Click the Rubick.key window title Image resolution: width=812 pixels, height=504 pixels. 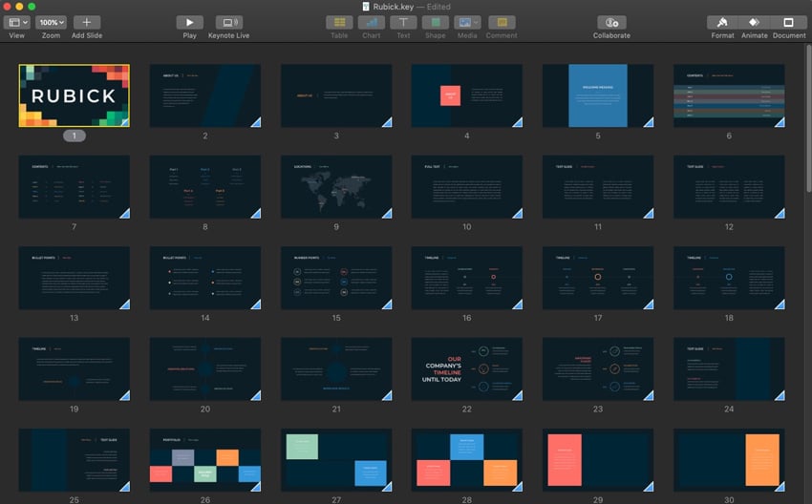[x=392, y=7]
